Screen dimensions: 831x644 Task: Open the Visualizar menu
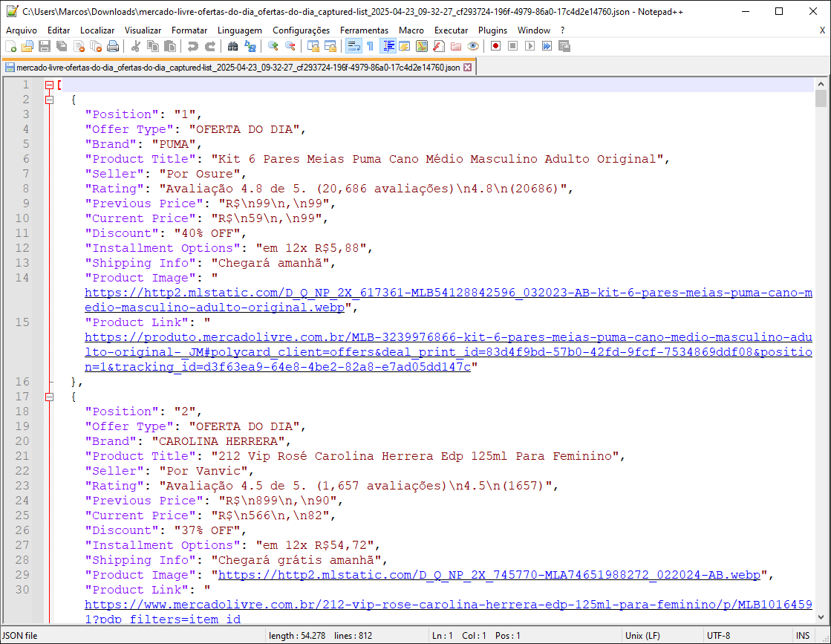tap(143, 30)
